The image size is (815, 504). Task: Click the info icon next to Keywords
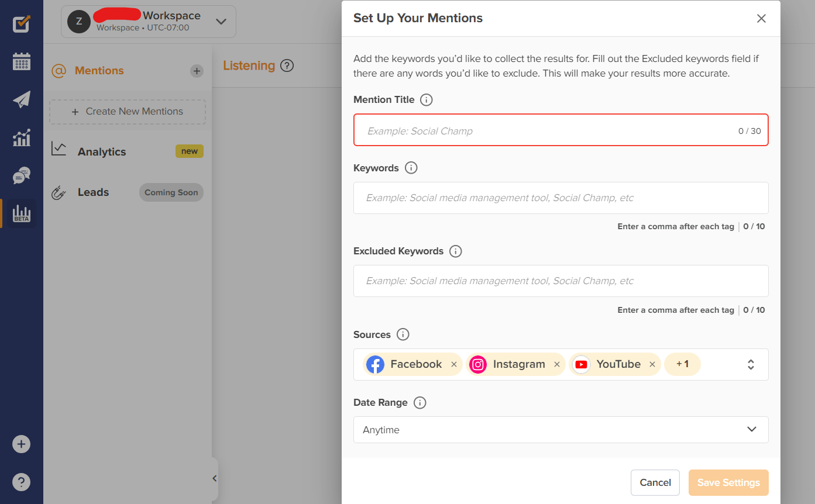pos(411,168)
